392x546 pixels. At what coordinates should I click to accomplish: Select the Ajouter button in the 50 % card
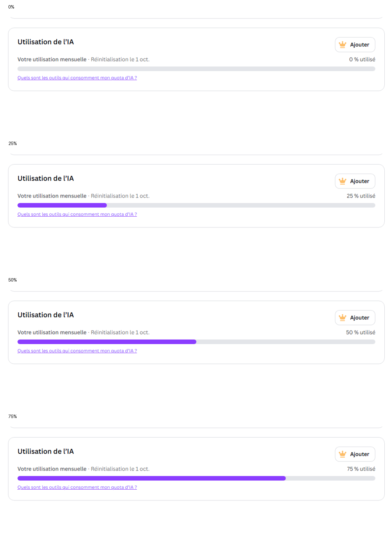pyautogui.click(x=355, y=318)
